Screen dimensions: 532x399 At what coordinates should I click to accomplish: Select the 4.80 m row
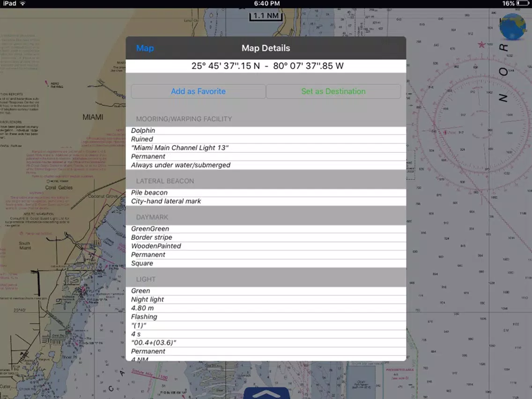tap(266, 309)
